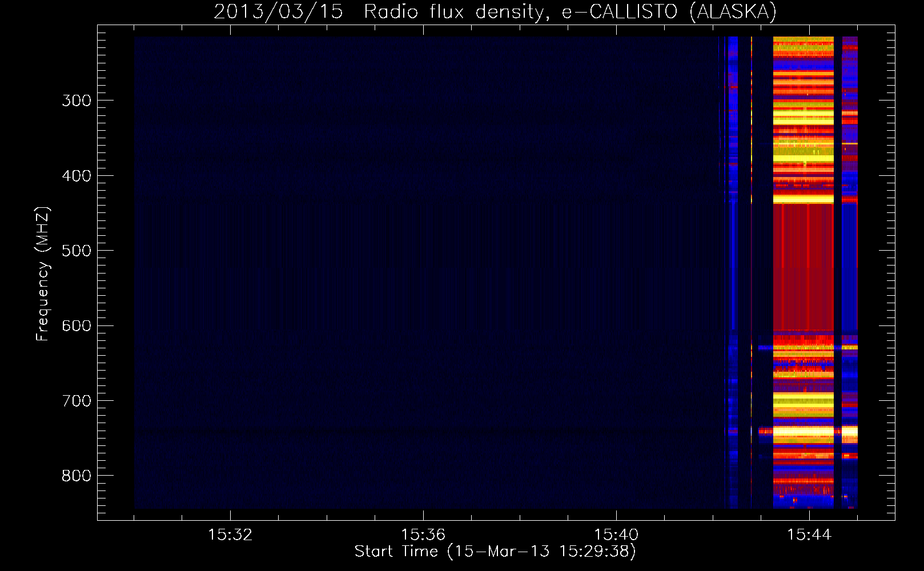Click the 700 frequency tick label
Screen dimensions: 924x571
pyautogui.click(x=77, y=401)
